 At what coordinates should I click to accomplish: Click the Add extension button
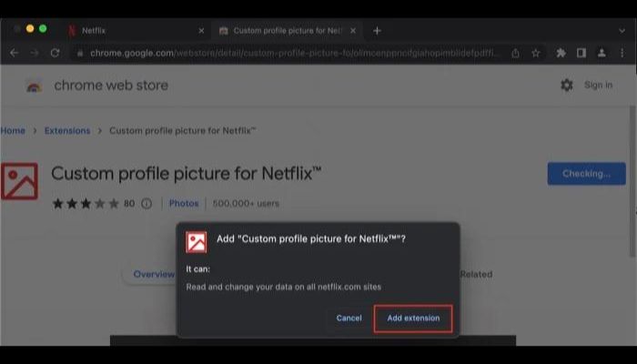coord(413,318)
